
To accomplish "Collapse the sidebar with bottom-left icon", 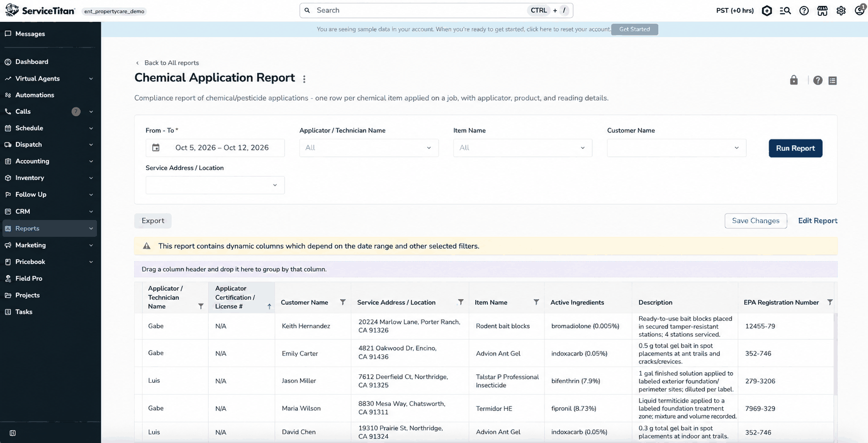I will (x=13, y=433).
